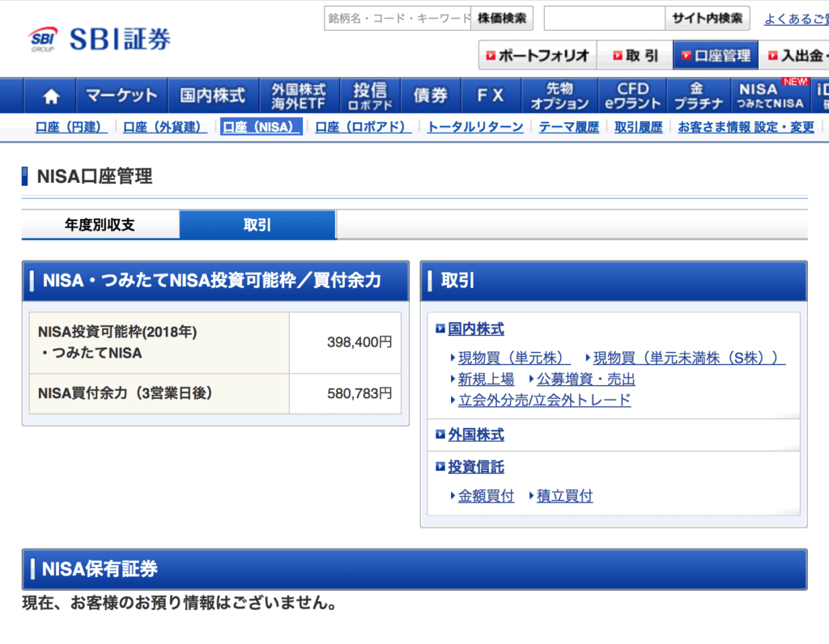Open the ポートフォリオ page
The width and height of the screenshot is (829, 644).
click(x=538, y=56)
